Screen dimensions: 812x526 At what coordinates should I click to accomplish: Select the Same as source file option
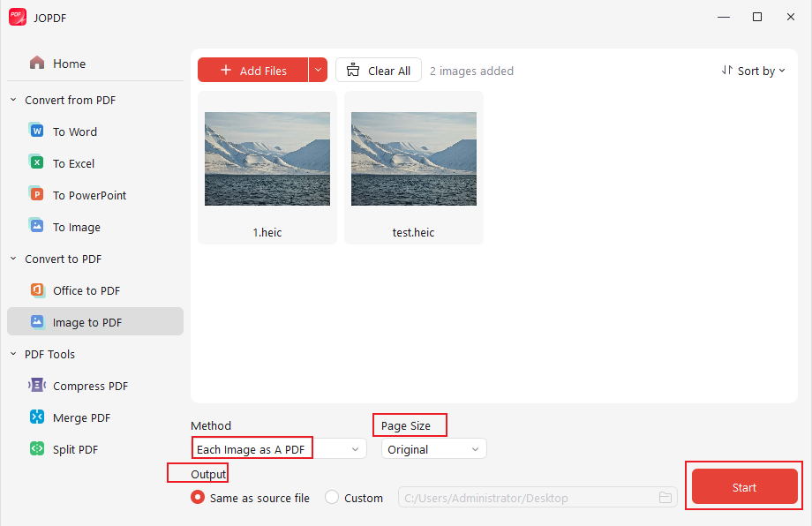point(197,497)
